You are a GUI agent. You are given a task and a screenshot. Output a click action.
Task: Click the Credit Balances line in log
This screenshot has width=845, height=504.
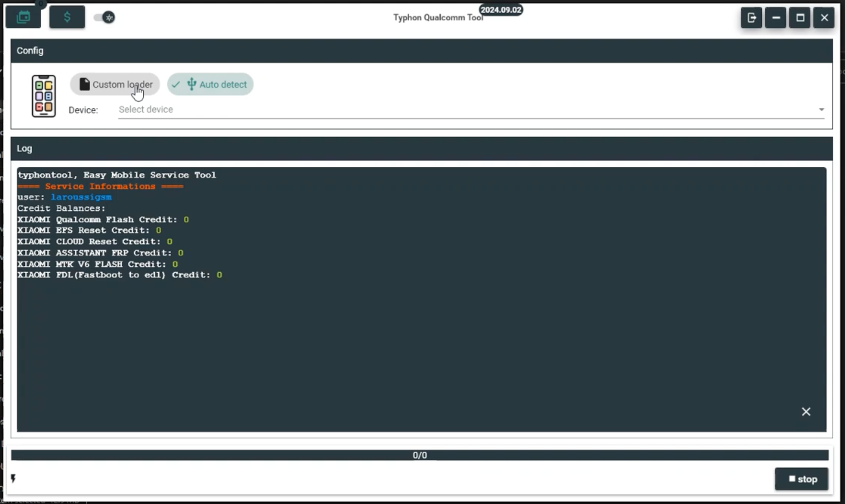pos(61,208)
